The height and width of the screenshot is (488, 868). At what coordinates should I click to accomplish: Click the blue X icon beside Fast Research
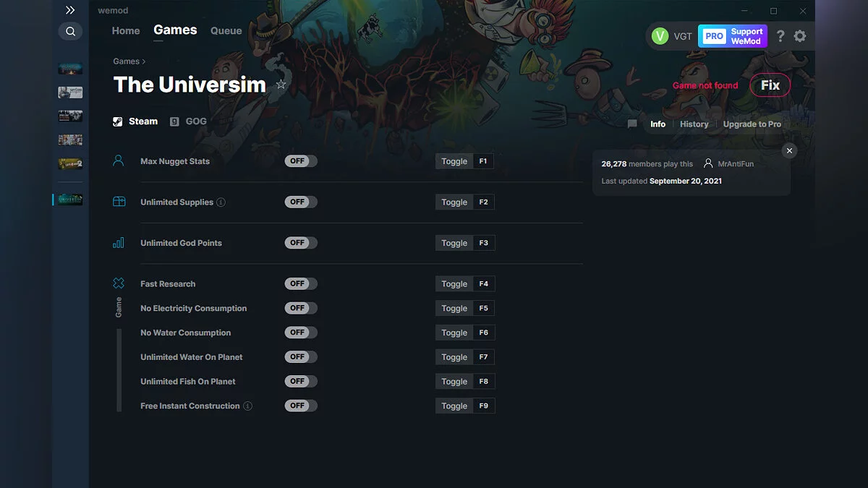coord(118,283)
